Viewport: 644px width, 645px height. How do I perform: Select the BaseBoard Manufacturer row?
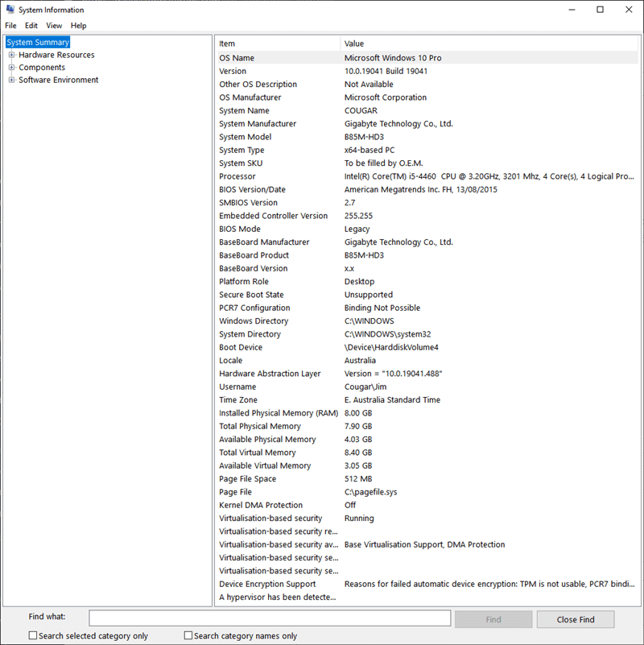[x=427, y=242]
